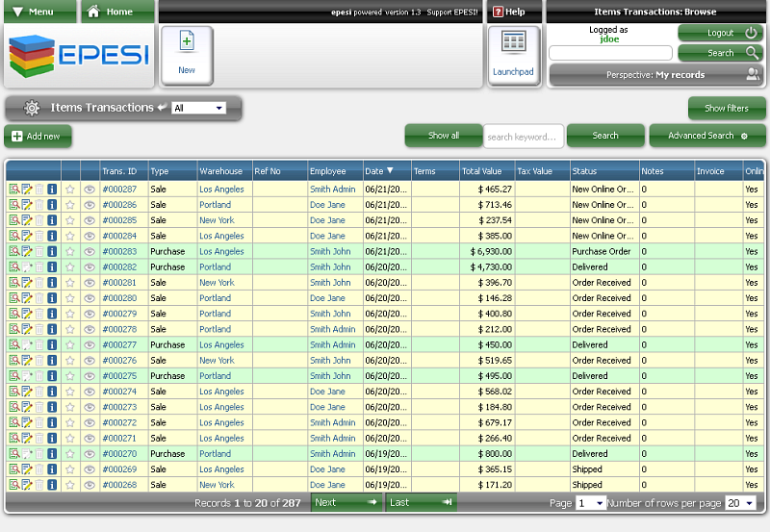Open the All filter dropdown
770x532 pixels.
(198, 109)
